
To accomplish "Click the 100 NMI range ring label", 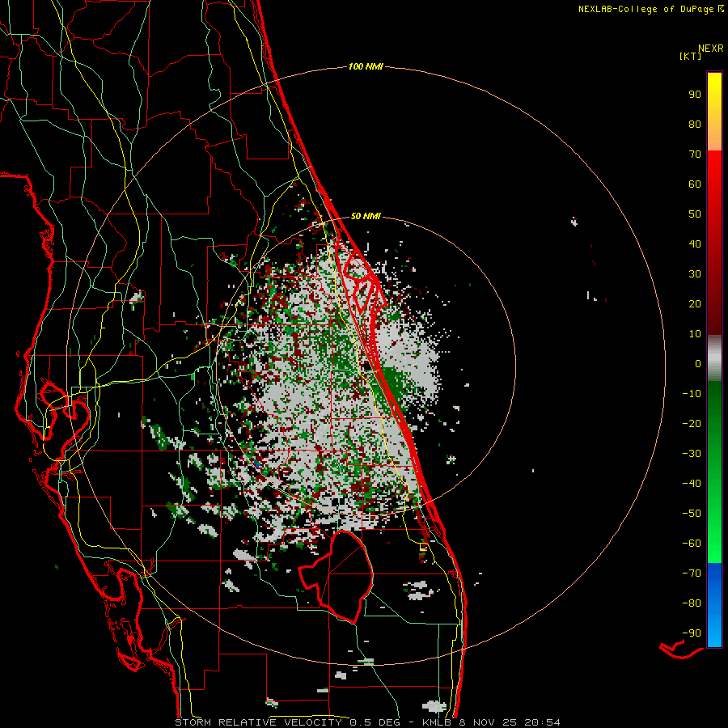I will tap(366, 67).
